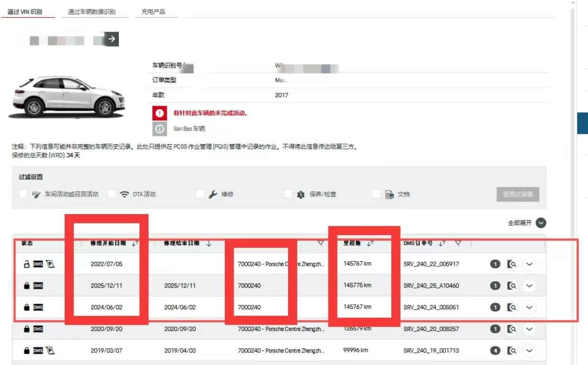Viewport: 588px width, 365px height.
Task: Click the arrow button next to VIN field
Action: click(x=111, y=39)
